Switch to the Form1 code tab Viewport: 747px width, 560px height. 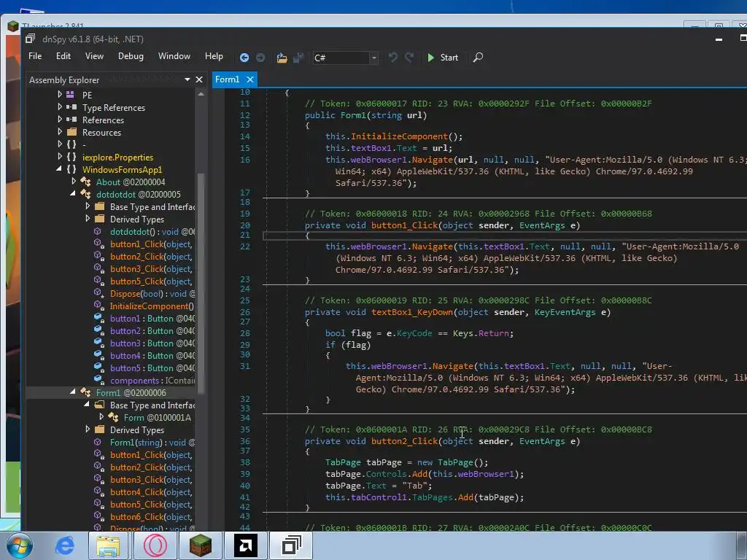[x=228, y=79]
